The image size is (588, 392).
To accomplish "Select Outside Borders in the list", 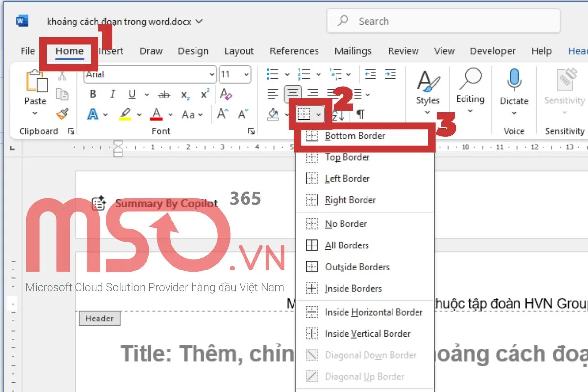I will [357, 267].
